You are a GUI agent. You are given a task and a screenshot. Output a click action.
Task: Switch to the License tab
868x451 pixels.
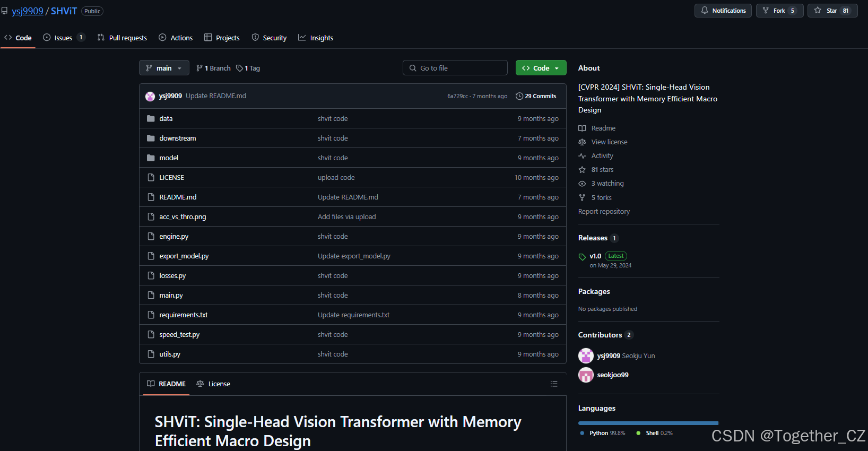[x=213, y=384]
